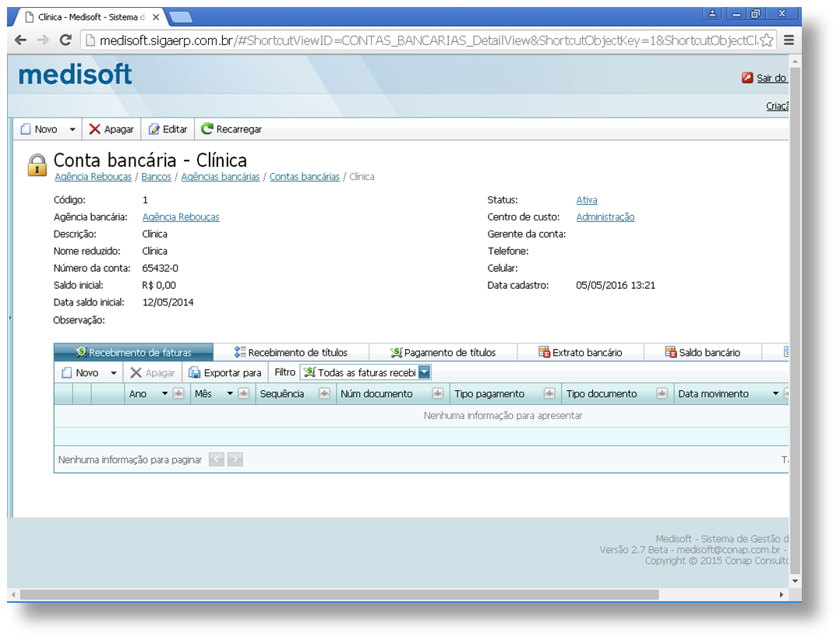Image resolution: width=840 pixels, height=641 pixels.
Task: Click the date 05/05/2016 13:21
Action: click(616, 285)
